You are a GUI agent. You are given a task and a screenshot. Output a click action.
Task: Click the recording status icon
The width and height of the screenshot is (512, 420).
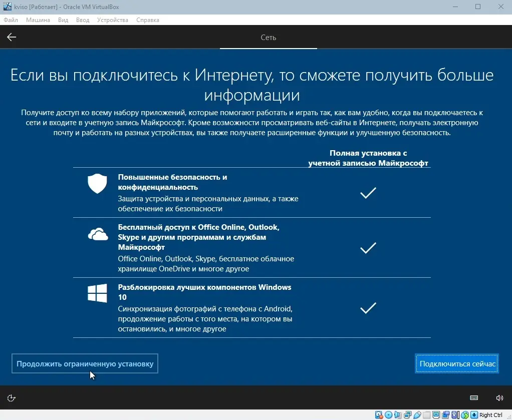(445, 415)
